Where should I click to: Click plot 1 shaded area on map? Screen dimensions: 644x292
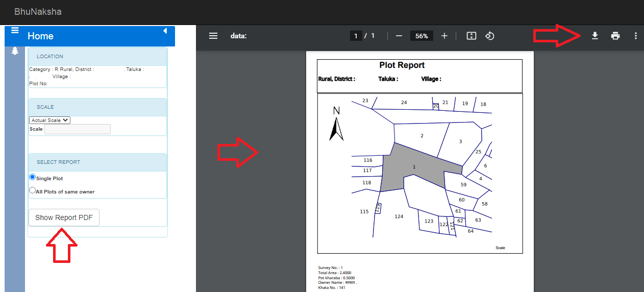(413, 167)
